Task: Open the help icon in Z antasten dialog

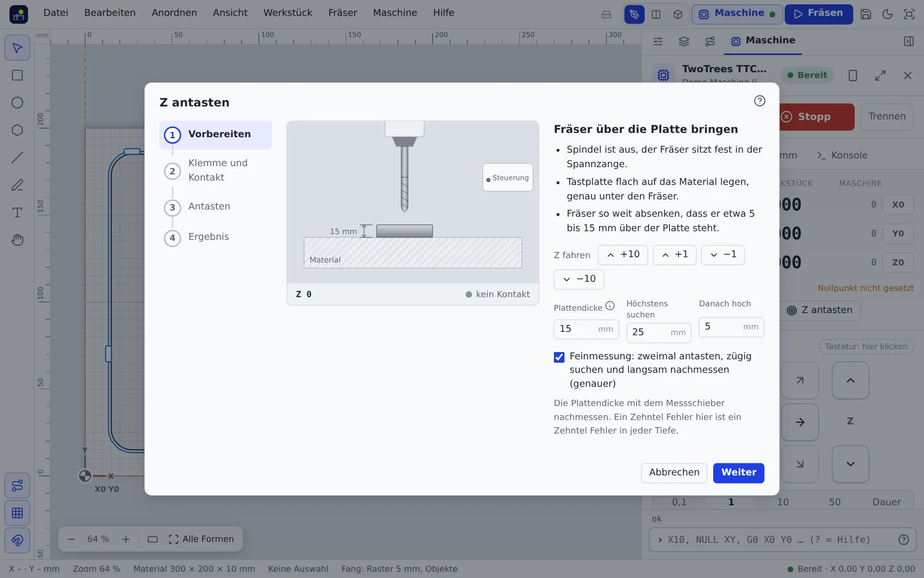Action: (759, 101)
